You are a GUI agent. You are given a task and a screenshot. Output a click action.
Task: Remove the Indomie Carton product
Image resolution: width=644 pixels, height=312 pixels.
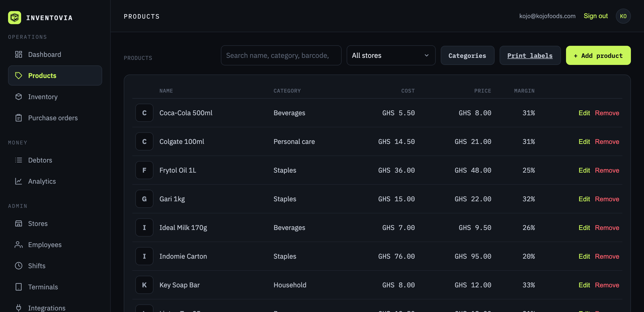point(607,256)
